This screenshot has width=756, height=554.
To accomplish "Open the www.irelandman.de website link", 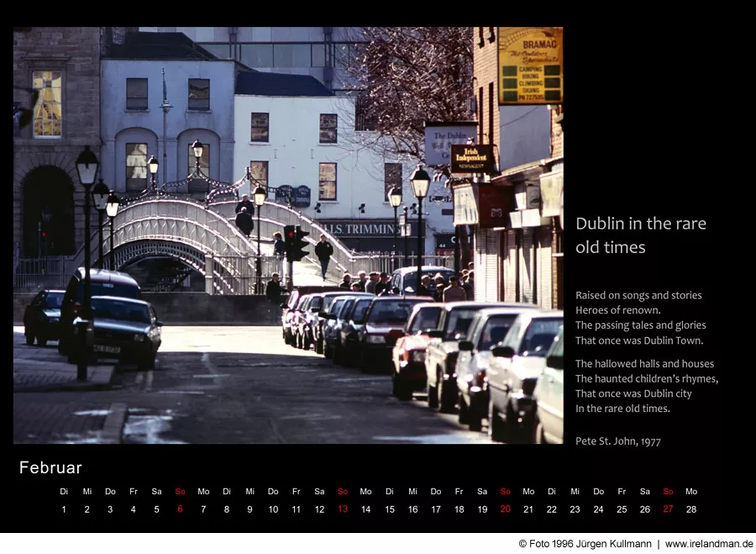I will click(709, 544).
